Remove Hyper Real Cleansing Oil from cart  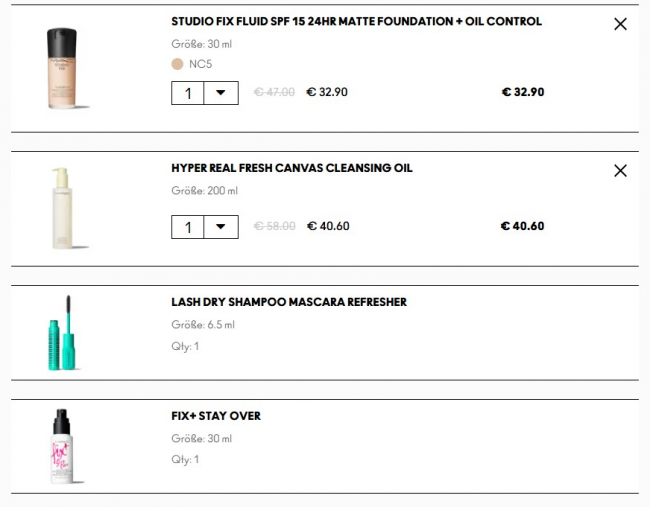click(620, 171)
